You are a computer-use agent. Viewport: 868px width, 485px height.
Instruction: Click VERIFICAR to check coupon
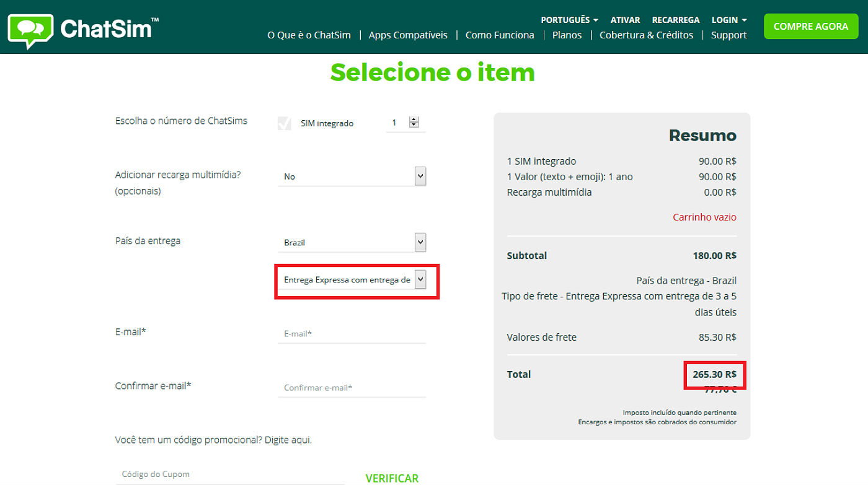pyautogui.click(x=392, y=478)
